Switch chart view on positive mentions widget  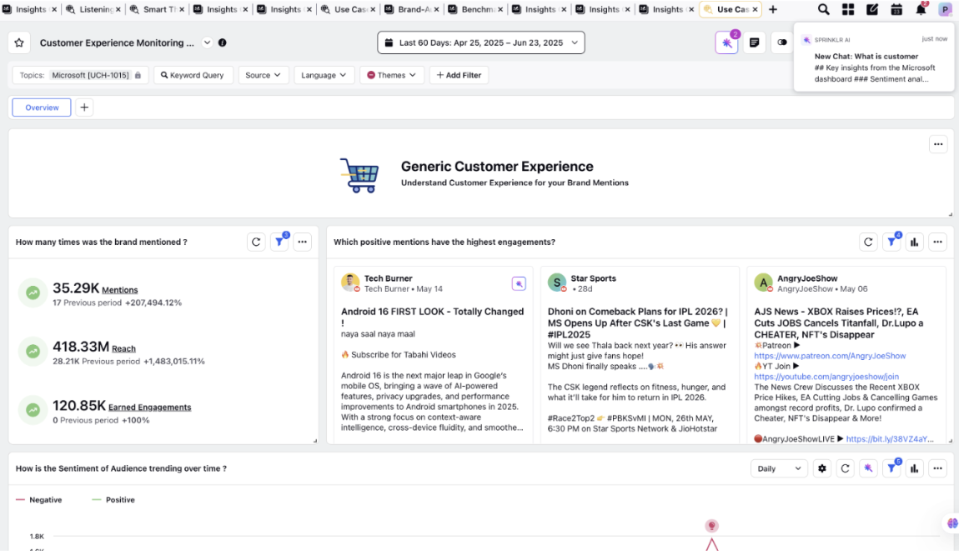(914, 242)
